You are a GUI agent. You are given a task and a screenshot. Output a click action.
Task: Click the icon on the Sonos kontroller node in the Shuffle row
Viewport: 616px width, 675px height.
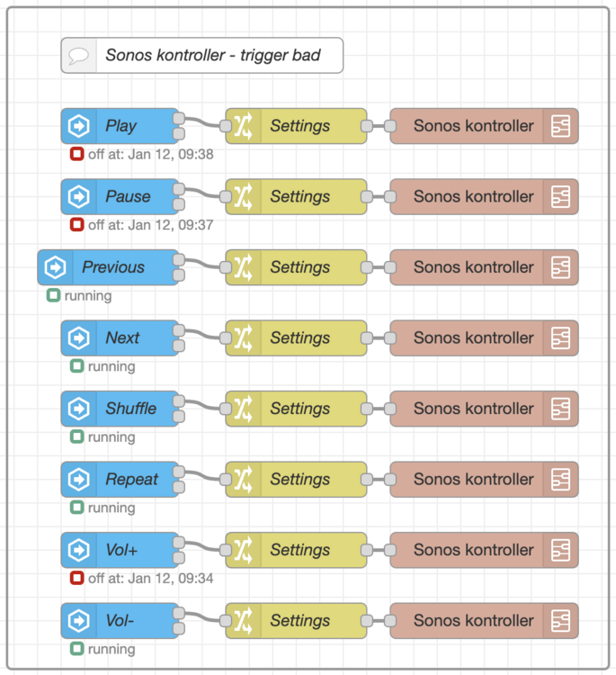click(x=561, y=409)
